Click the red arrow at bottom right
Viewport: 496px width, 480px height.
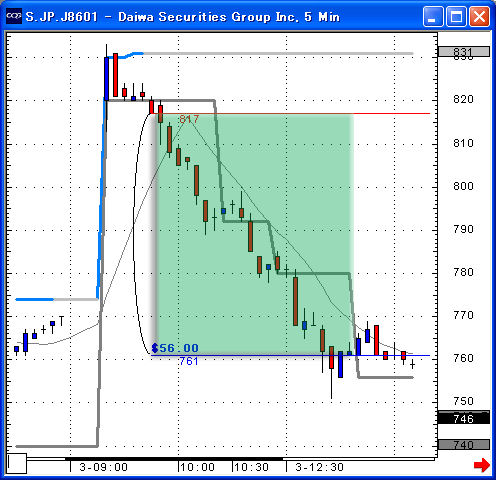482,465
